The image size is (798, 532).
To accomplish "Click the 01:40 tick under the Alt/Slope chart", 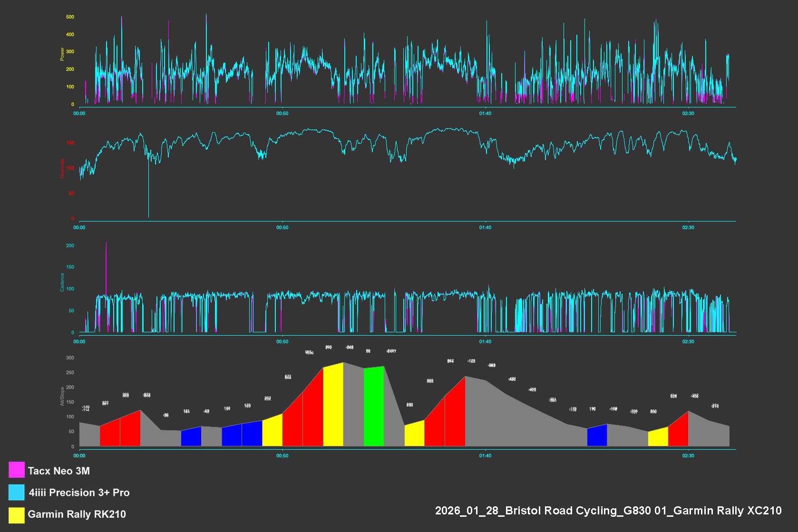I will coord(485,456).
